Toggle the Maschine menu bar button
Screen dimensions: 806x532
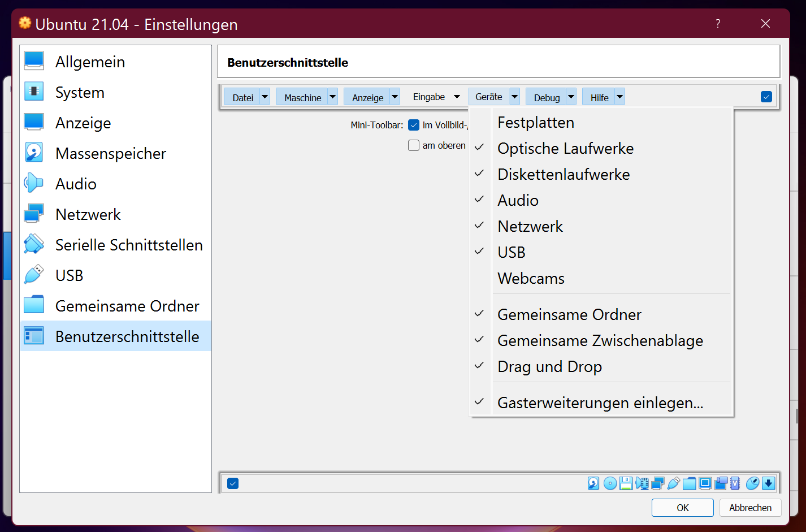click(302, 97)
